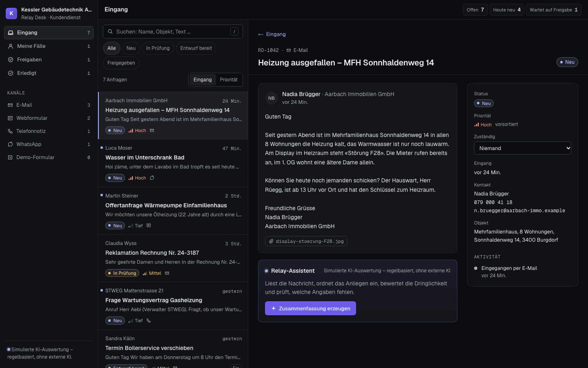Open Offertanfrage Wärmepumpe Einfamilienhaus request
Image resolution: width=588 pixels, height=368 pixels.
173,211
